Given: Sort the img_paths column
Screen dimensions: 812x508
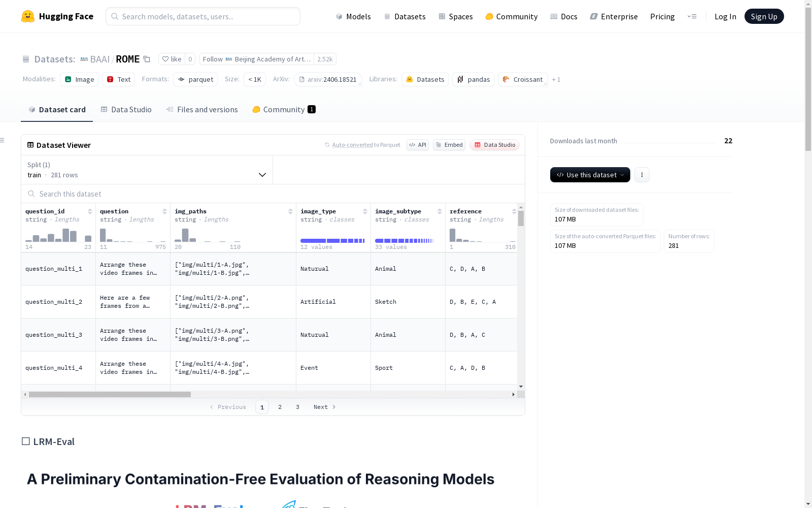Looking at the screenshot, I should (x=290, y=211).
